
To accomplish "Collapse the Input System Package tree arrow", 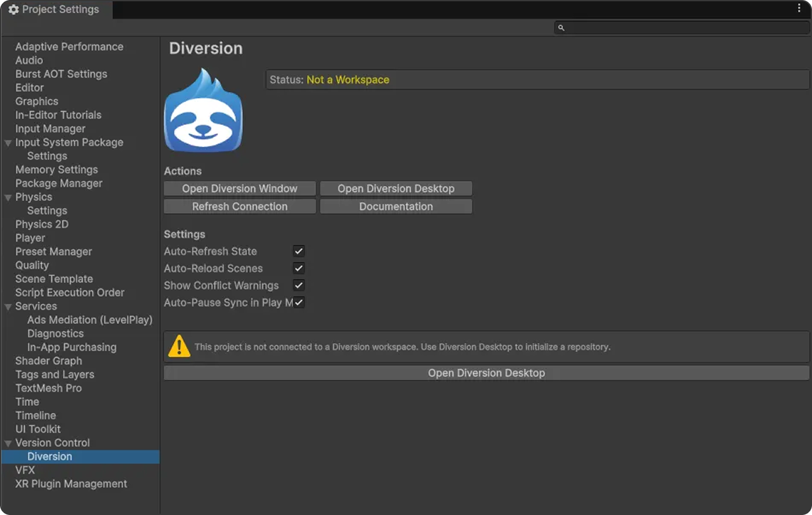I will tap(8, 143).
